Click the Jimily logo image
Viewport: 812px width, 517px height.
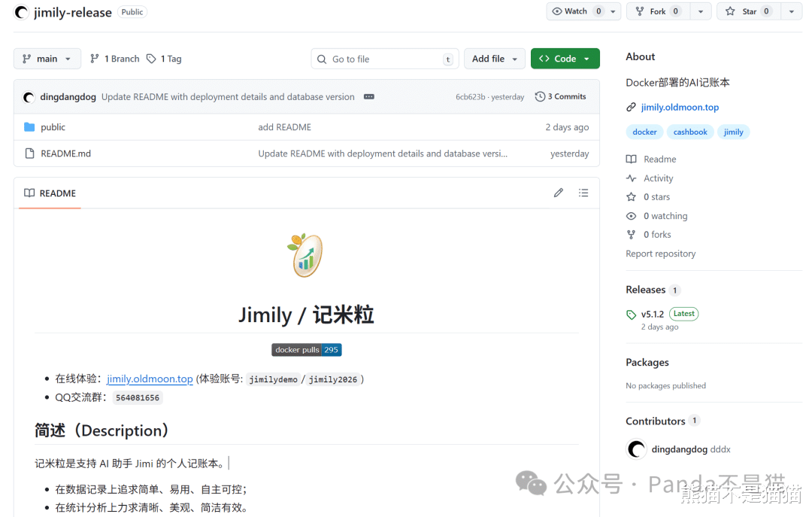click(306, 255)
